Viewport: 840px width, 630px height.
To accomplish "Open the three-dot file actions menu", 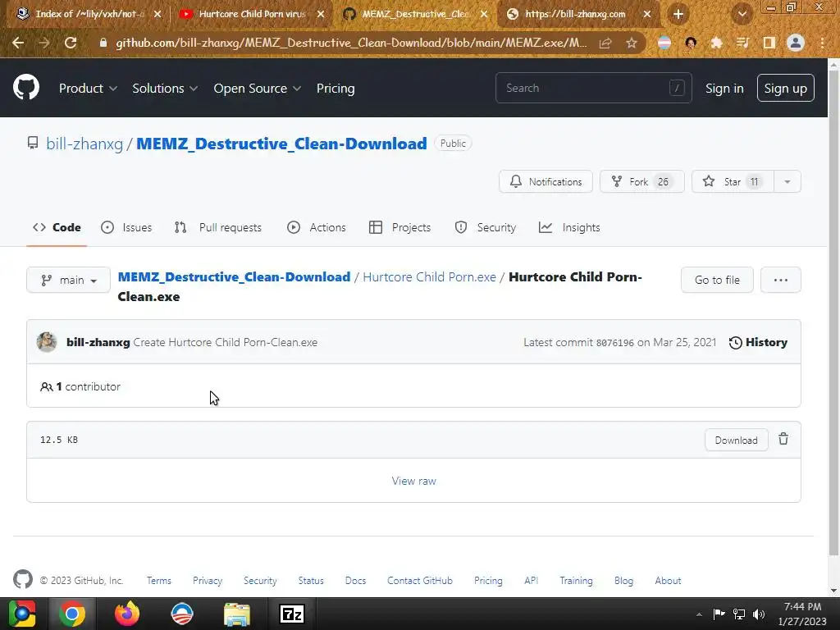I will [x=781, y=280].
